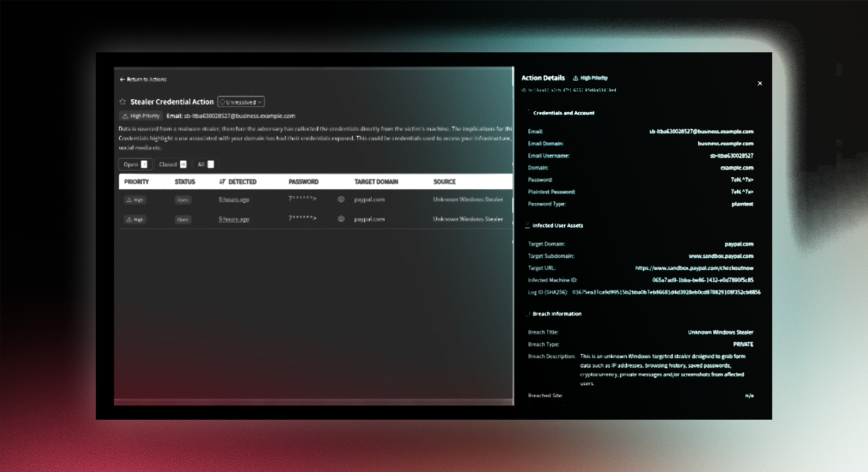Select the Infected Machine ID value
This screenshot has height=472, width=868.
coord(703,280)
